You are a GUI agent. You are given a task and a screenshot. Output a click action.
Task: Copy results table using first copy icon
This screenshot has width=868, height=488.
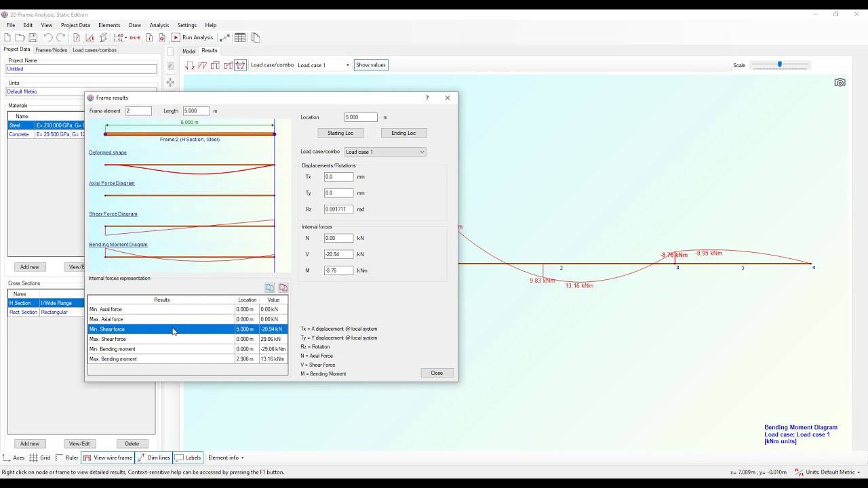click(270, 287)
